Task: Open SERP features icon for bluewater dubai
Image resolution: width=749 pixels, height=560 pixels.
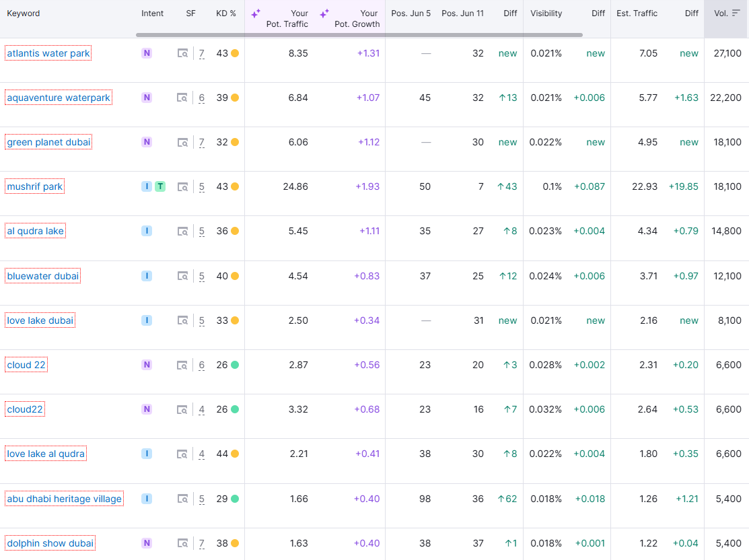Action: [x=182, y=276]
